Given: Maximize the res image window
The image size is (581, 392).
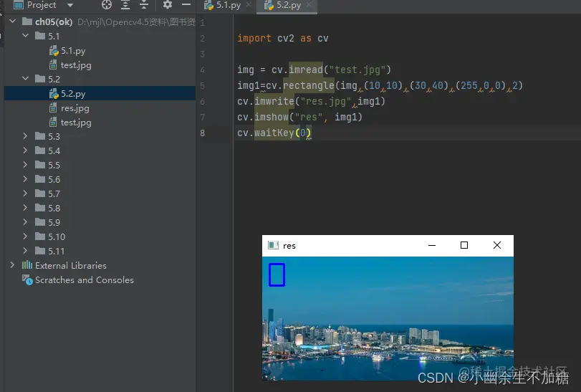Looking at the screenshot, I should pyautogui.click(x=464, y=245).
